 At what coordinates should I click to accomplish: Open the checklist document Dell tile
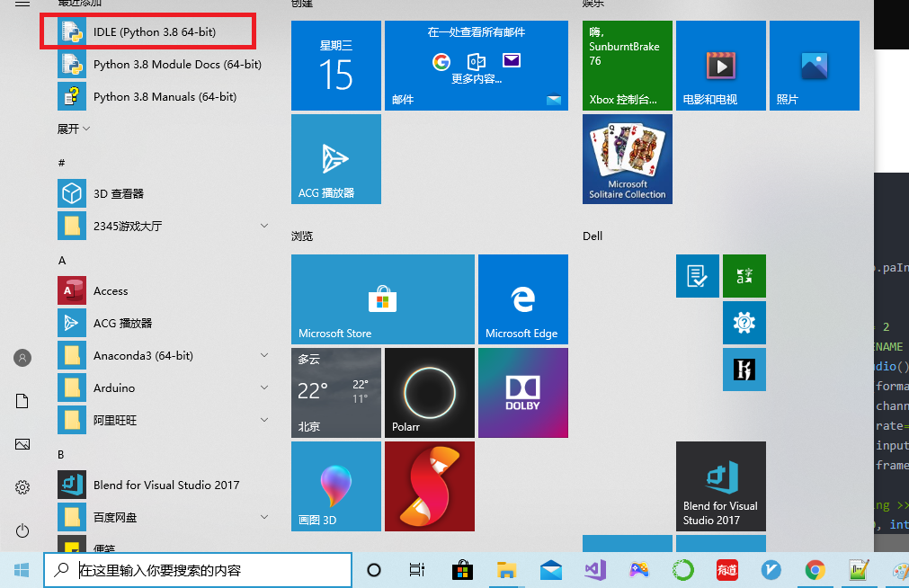click(698, 276)
